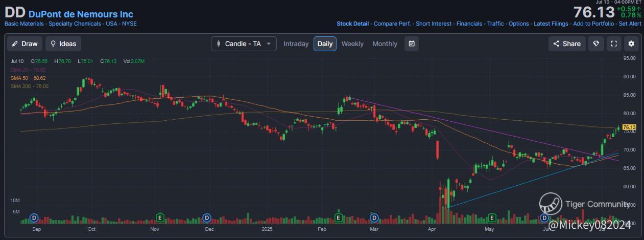Open the Short Interest link

point(434,24)
